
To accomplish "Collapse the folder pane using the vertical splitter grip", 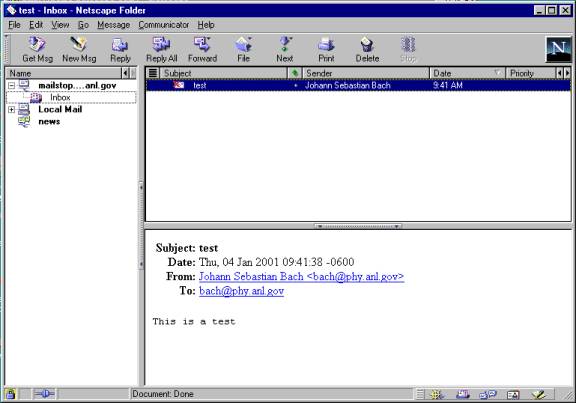I will 141,225.
